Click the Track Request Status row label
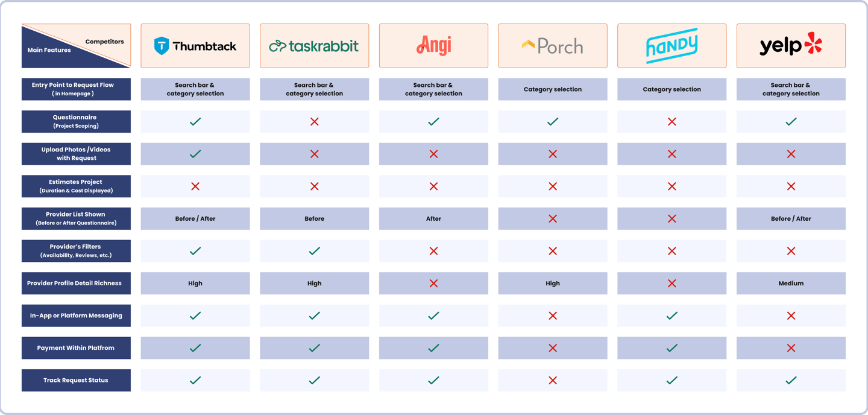Viewport: 868px width, 415px height. tap(76, 380)
